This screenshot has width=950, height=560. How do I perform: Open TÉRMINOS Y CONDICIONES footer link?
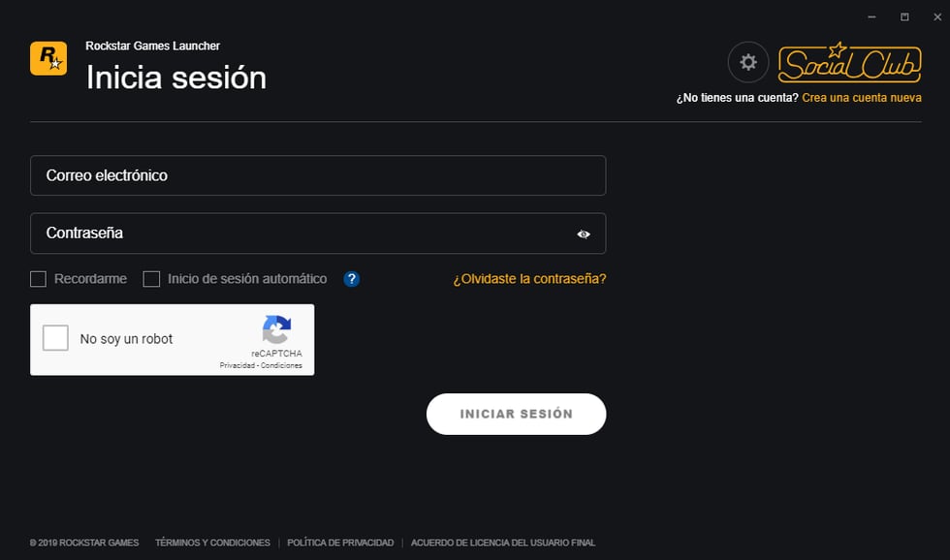[212, 544]
